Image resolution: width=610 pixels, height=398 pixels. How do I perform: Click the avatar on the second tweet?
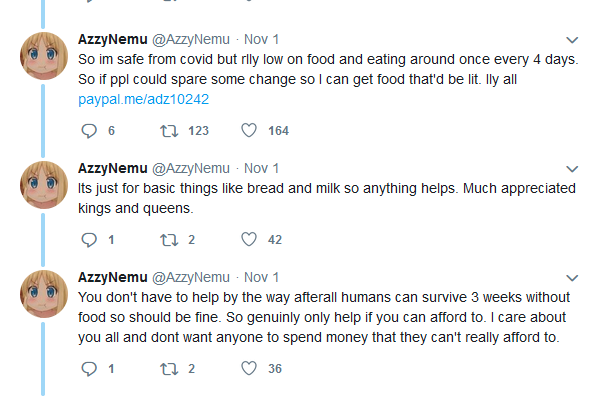pyautogui.click(x=44, y=185)
